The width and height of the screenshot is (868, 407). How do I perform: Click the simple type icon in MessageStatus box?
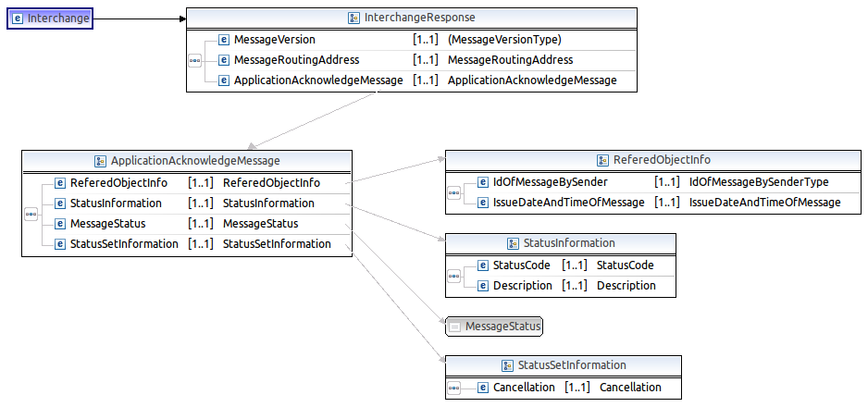455,327
